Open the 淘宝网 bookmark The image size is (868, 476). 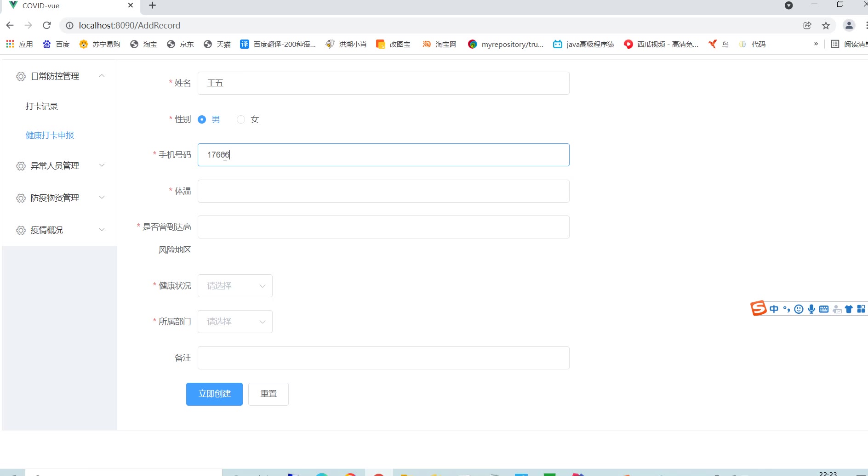pyautogui.click(x=440, y=44)
